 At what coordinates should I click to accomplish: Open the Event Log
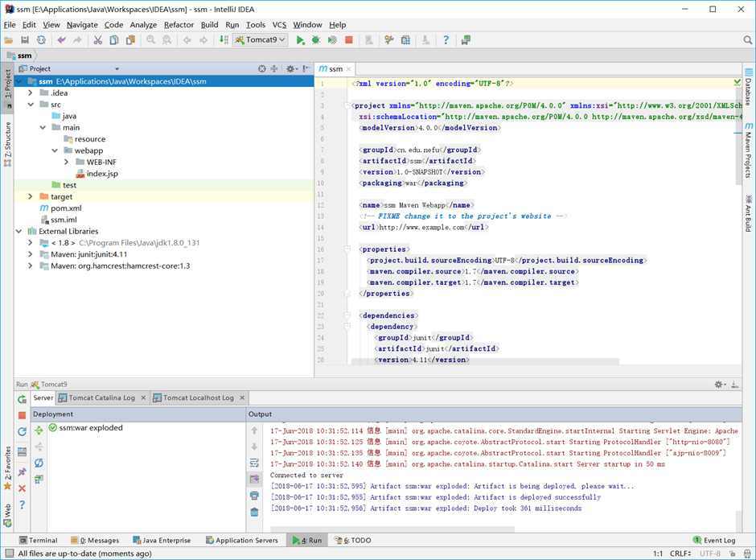[714, 540]
